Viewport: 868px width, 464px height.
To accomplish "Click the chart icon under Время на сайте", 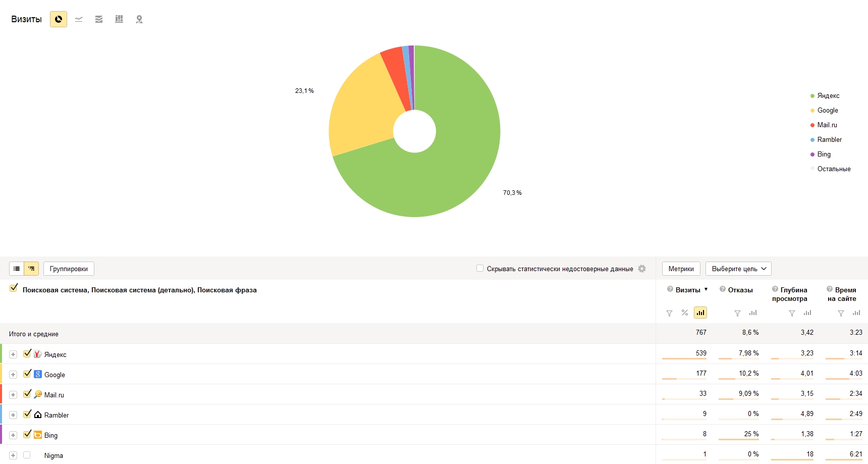I will coord(856,313).
